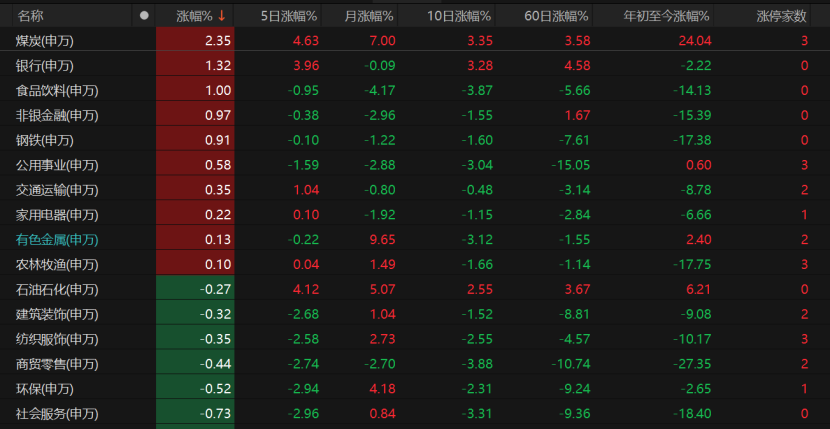
Task: Click the -27.35 year-to-date value for 商贸零售
Action: pos(692,364)
